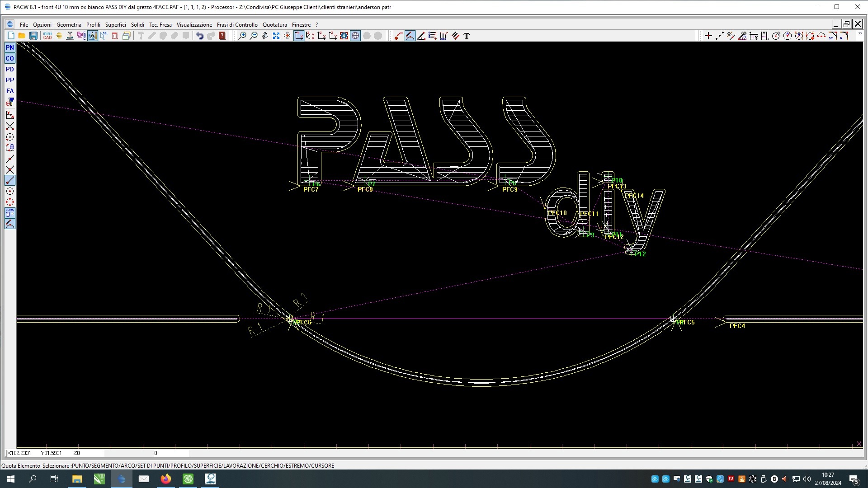Click the SEL selection arrow icon
The width and height of the screenshot is (868, 488).
tap(104, 36)
